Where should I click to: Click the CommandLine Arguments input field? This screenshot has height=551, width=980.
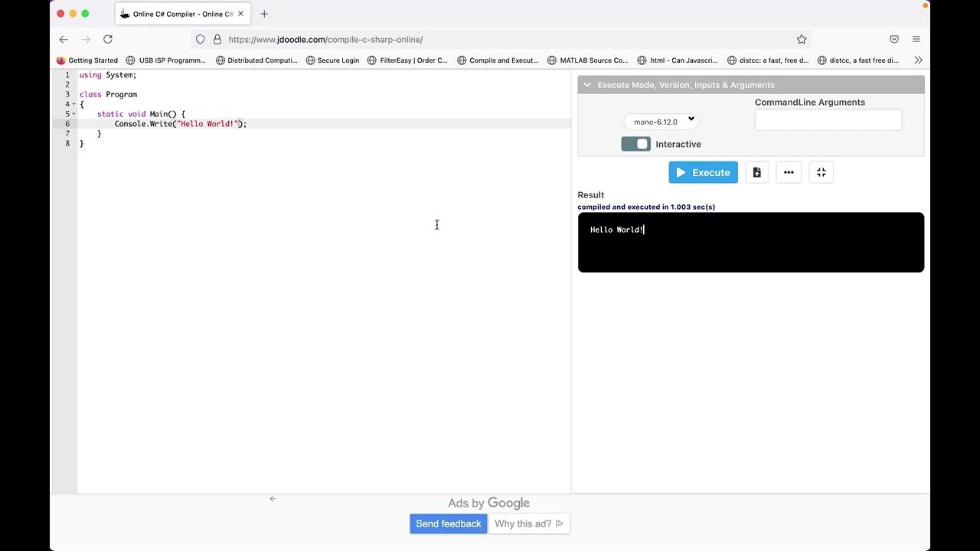pos(828,119)
